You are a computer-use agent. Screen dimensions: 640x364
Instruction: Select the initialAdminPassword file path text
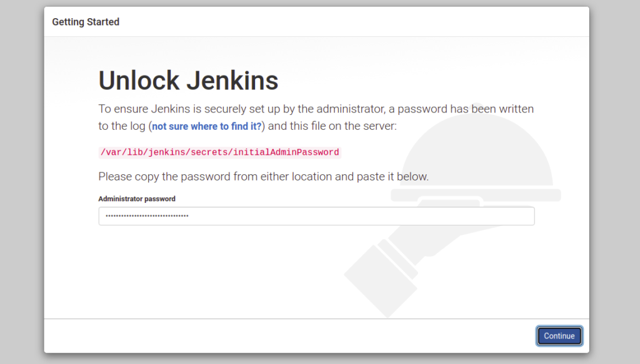tap(219, 152)
